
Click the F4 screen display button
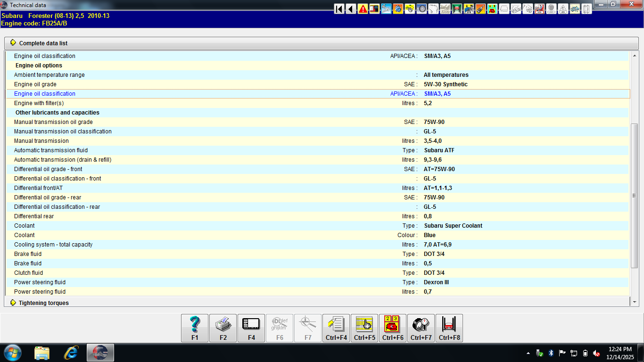click(x=251, y=328)
